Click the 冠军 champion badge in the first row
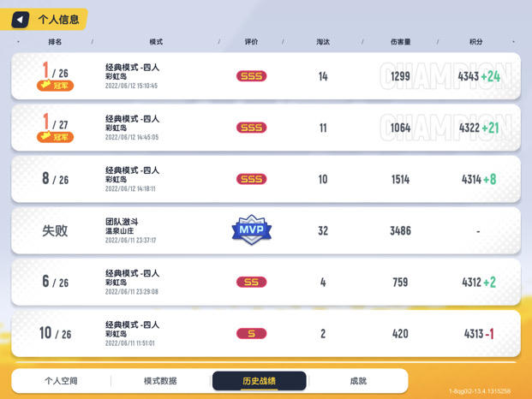Viewport: 532px width, 399px height. coord(55,86)
